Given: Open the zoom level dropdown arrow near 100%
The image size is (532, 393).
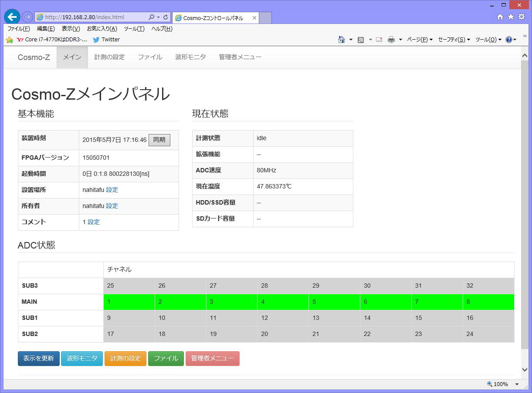Looking at the screenshot, I should click(517, 384).
